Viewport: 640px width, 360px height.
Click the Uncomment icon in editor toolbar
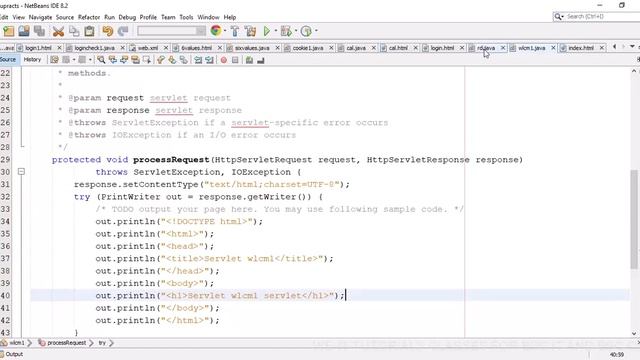point(260,60)
